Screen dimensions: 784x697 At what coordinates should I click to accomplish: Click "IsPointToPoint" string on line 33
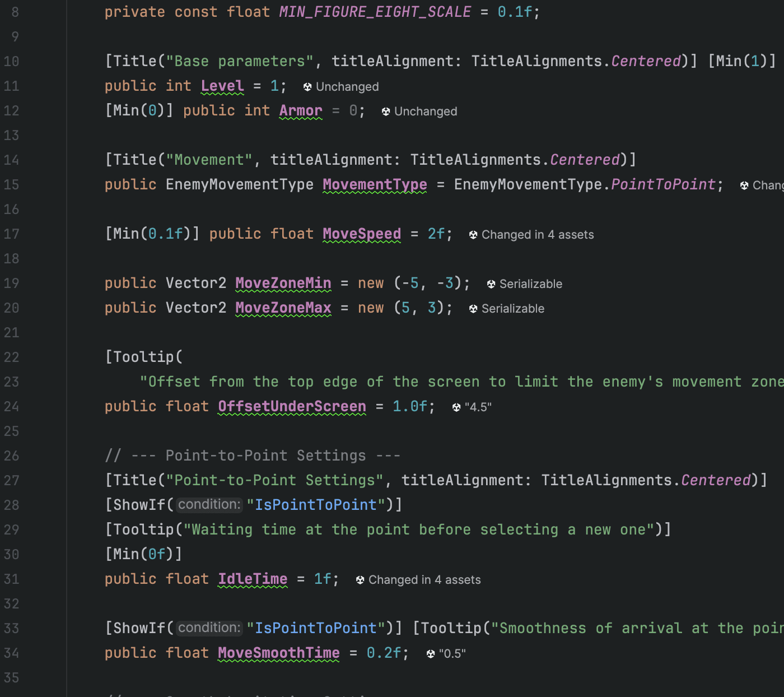click(316, 628)
